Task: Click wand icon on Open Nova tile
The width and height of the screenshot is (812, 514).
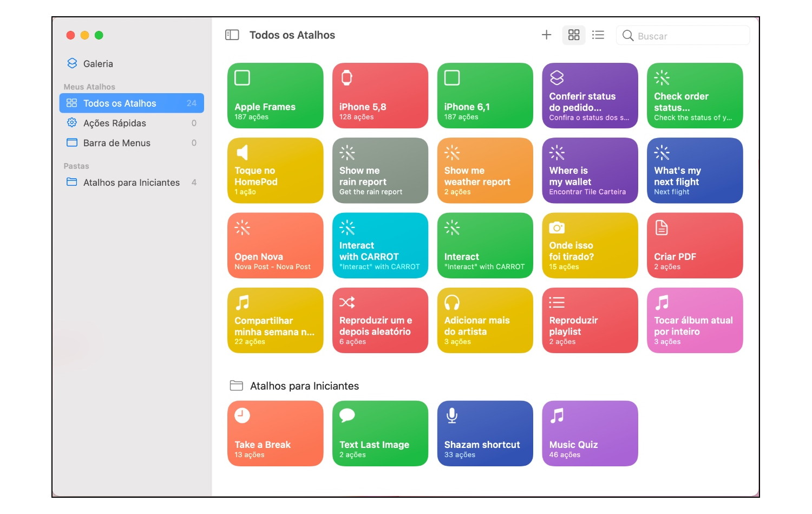Action: click(242, 227)
